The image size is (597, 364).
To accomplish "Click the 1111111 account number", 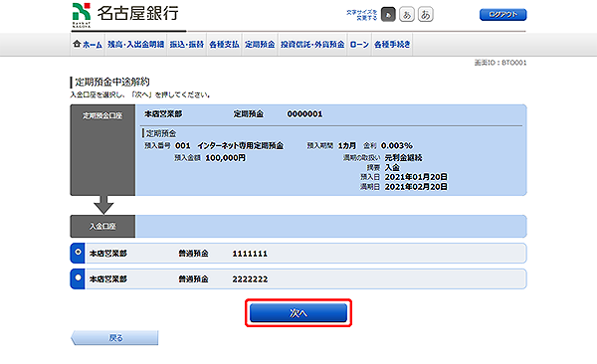I will tap(250, 254).
